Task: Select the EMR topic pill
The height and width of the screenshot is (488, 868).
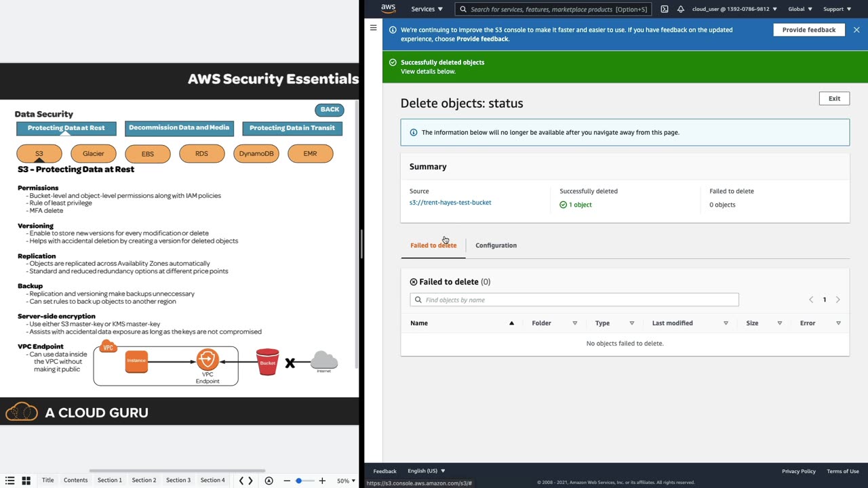Action: [310, 154]
